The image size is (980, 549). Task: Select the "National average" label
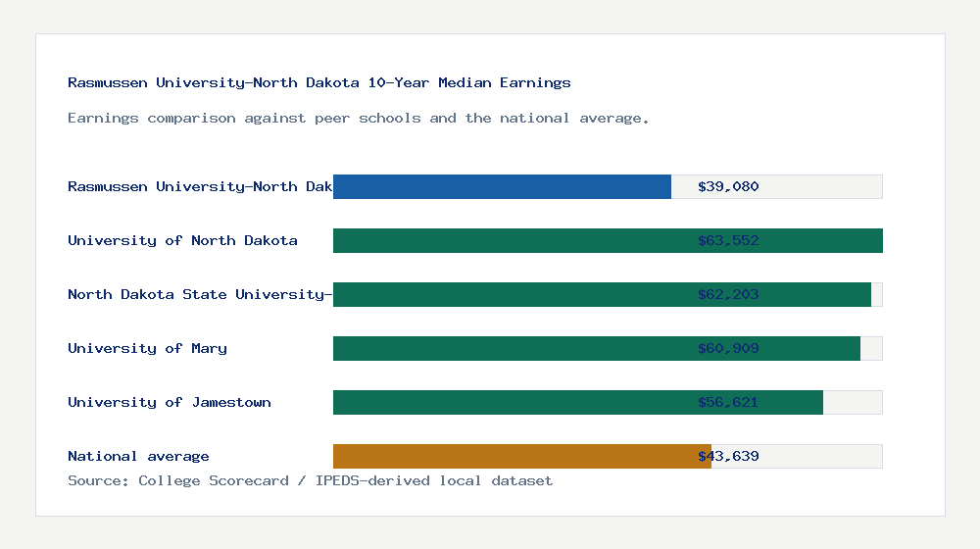tap(138, 457)
